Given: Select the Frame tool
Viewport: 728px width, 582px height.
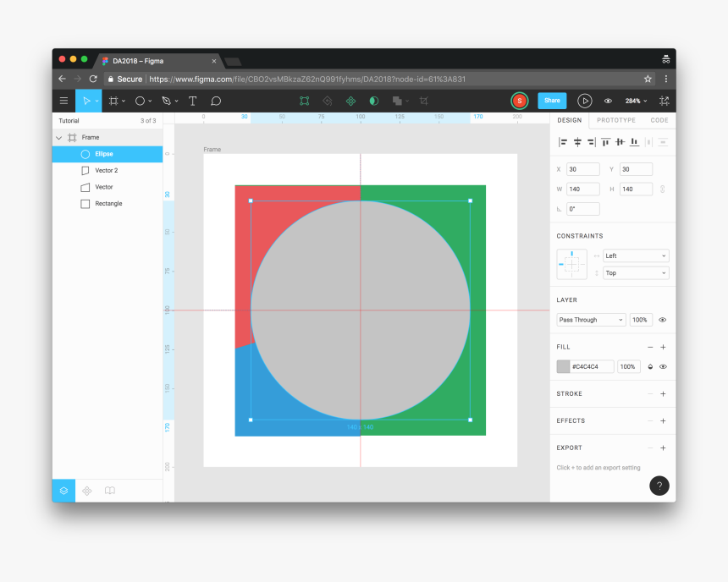Looking at the screenshot, I should pyautogui.click(x=115, y=101).
